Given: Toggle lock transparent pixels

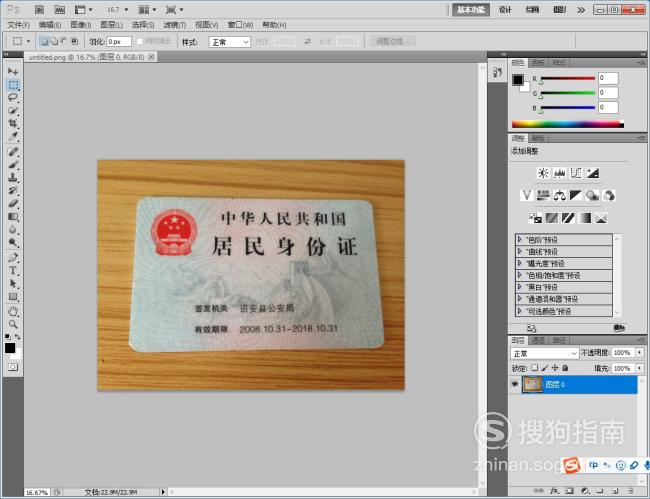Looking at the screenshot, I should [535, 368].
